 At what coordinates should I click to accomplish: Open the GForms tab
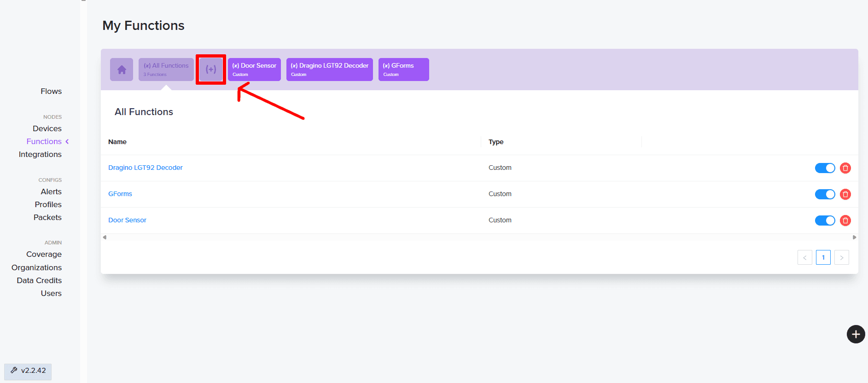[404, 70]
